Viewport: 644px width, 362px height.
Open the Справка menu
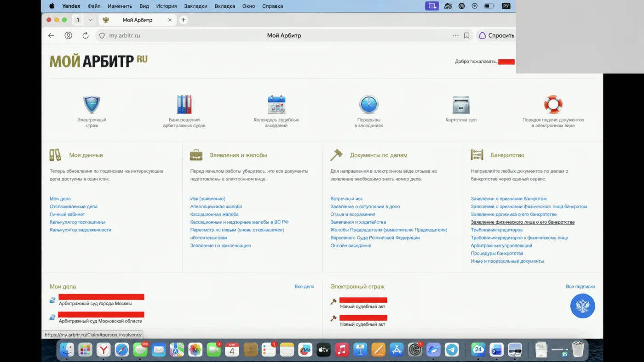[272, 6]
